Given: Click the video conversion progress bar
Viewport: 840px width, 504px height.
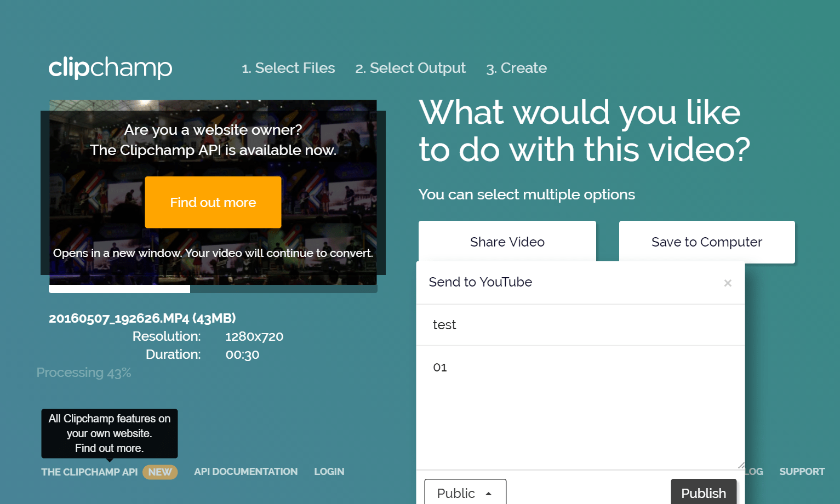Looking at the screenshot, I should tap(213, 289).
